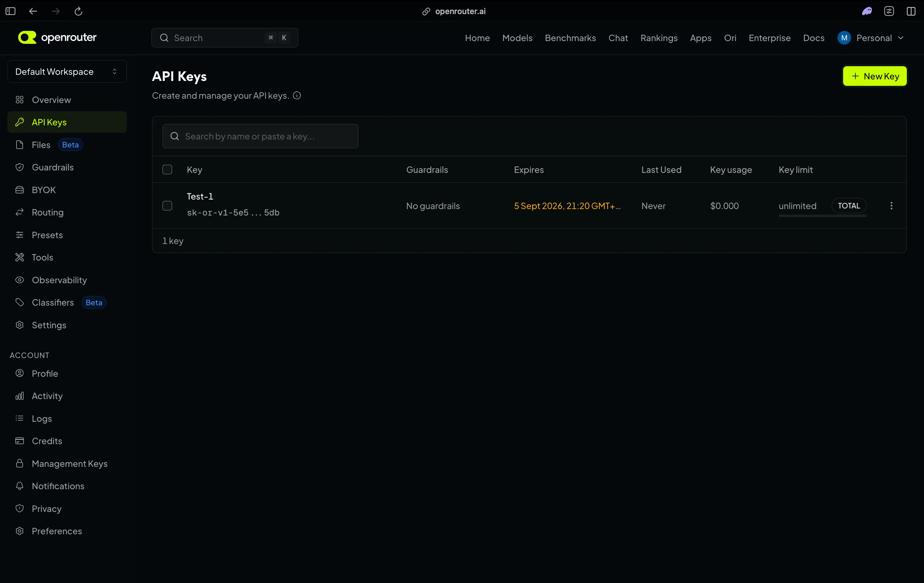Toggle the split view icon
924x583 pixels.
[911, 11]
